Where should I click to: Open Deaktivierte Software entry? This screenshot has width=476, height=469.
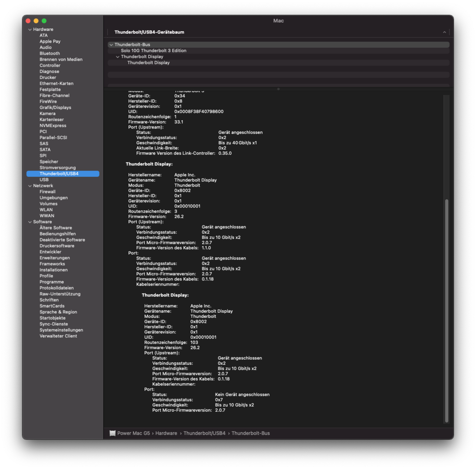click(x=62, y=240)
